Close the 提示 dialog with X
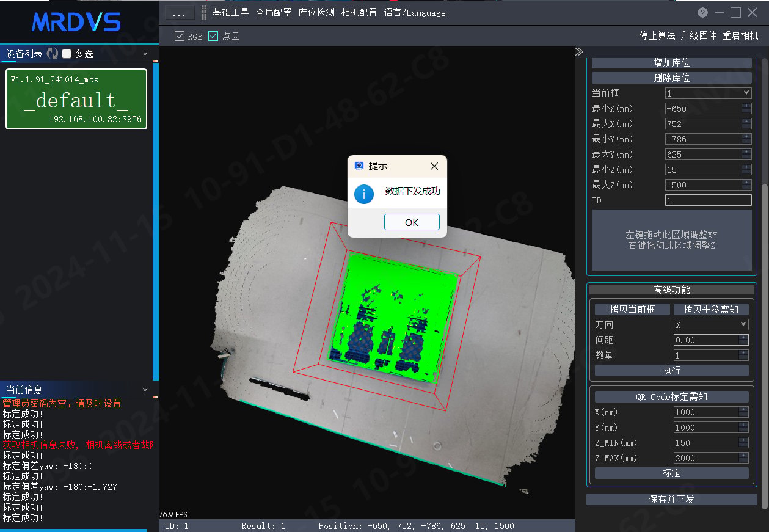This screenshot has height=532, width=769. (434, 166)
